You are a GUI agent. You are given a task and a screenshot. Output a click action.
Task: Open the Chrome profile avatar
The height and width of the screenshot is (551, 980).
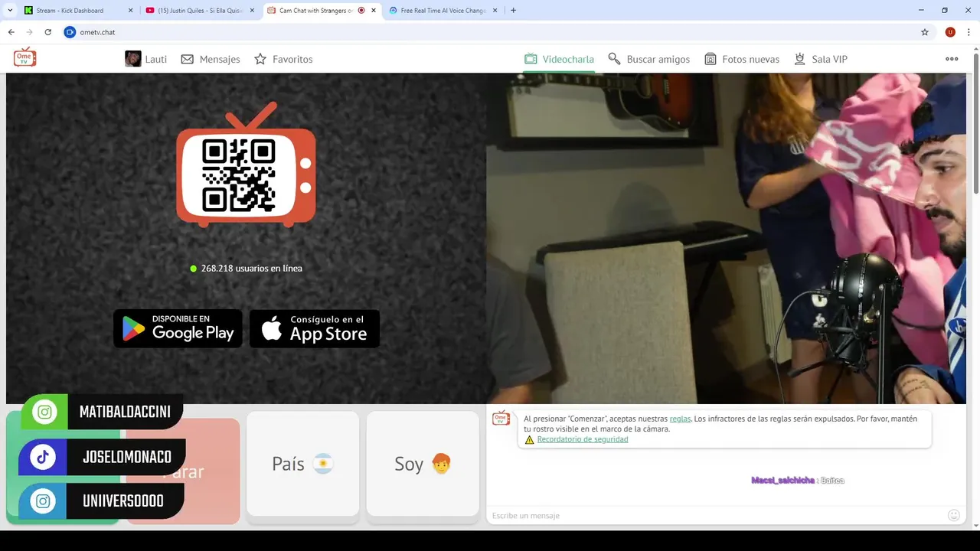coord(950,32)
